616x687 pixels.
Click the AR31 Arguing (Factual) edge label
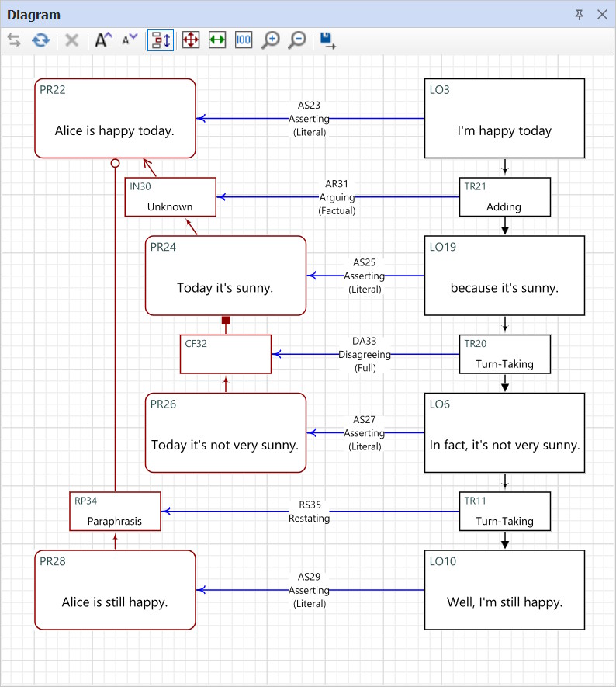337,197
